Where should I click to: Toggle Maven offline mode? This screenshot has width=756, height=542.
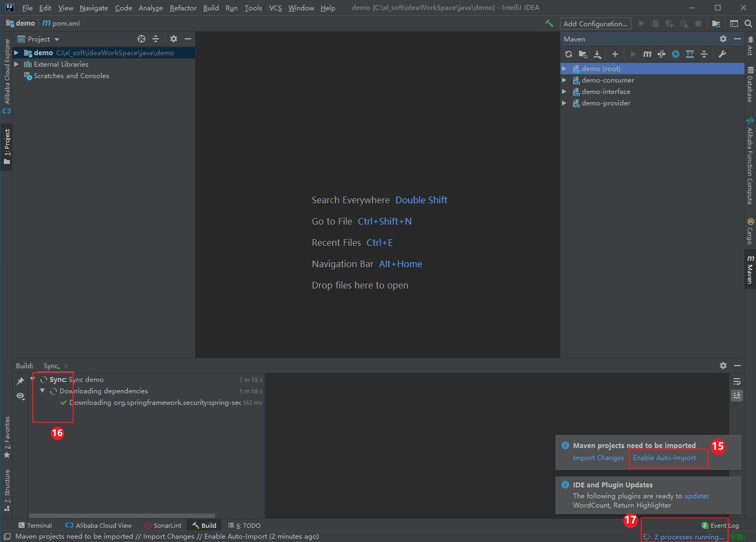661,54
